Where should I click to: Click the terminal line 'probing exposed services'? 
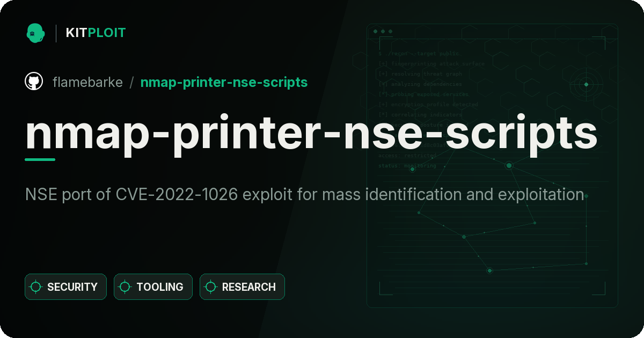(x=423, y=94)
